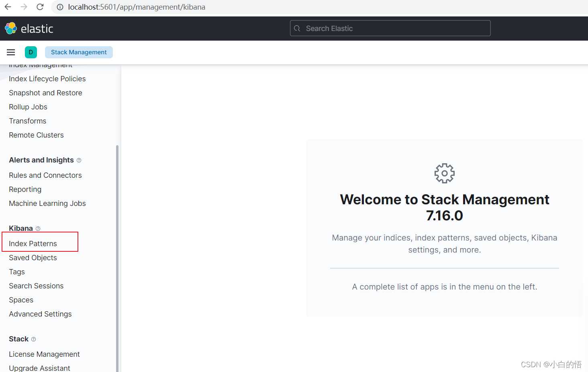Select Index Patterns in sidebar
The width and height of the screenshot is (588, 372).
[x=33, y=244]
